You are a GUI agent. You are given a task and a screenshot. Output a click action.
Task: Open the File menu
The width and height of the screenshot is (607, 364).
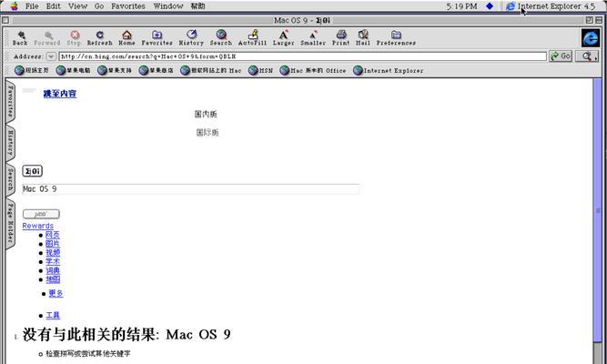32,6
